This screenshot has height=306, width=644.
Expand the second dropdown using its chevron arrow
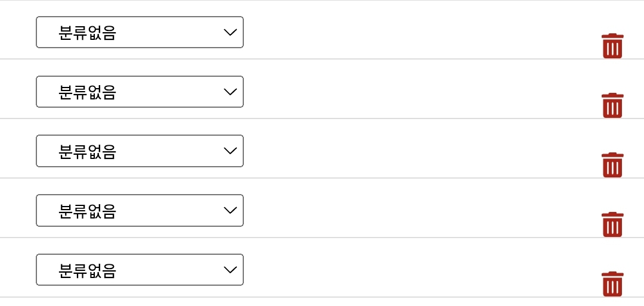coord(230,92)
